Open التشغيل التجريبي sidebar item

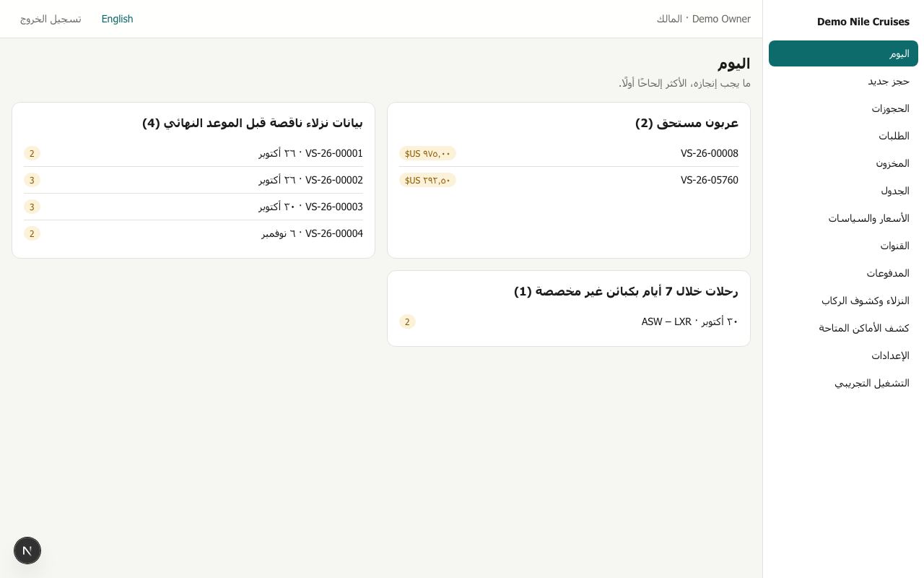pos(843,383)
